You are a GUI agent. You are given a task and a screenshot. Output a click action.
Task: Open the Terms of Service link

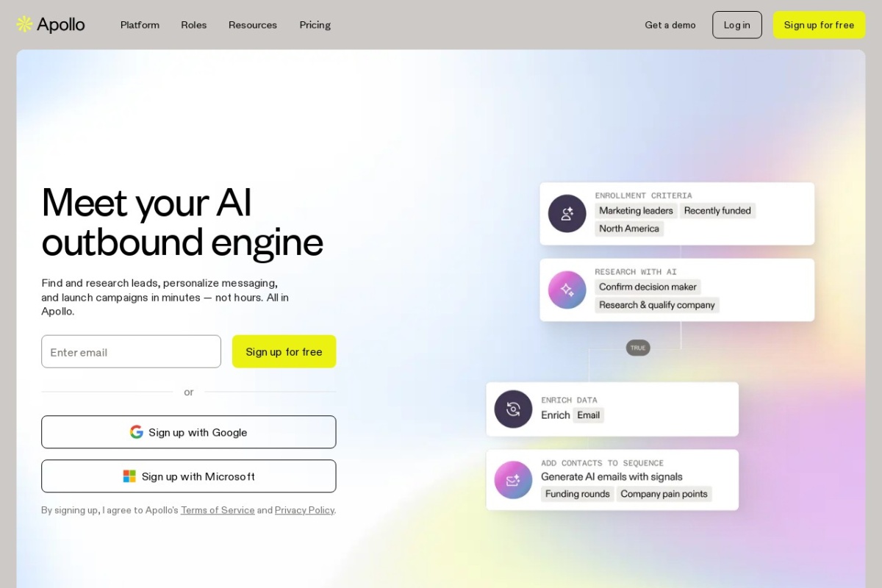pos(218,510)
